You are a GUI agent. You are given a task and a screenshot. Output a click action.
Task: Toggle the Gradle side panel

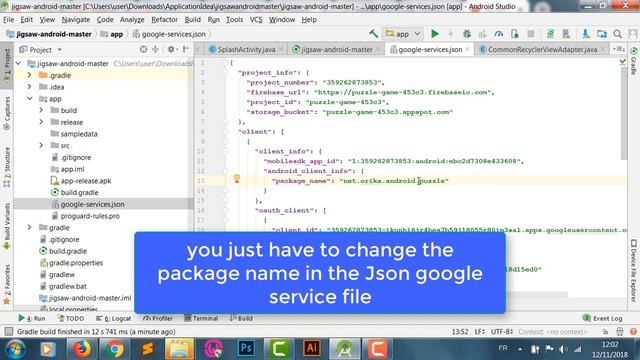[x=633, y=61]
